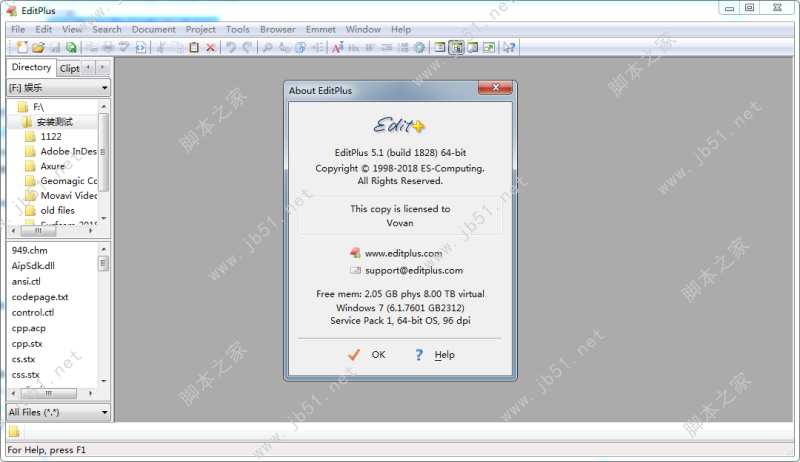Select file codepage.txt in list
Image resolution: width=800 pixels, height=462 pixels.
(40, 297)
